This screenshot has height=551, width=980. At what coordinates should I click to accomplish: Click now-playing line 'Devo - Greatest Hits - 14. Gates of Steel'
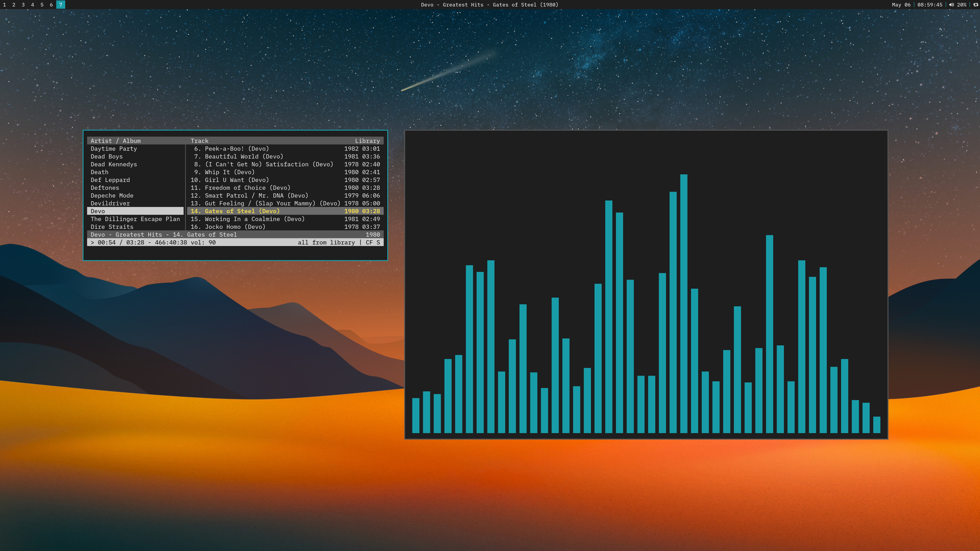coord(163,235)
